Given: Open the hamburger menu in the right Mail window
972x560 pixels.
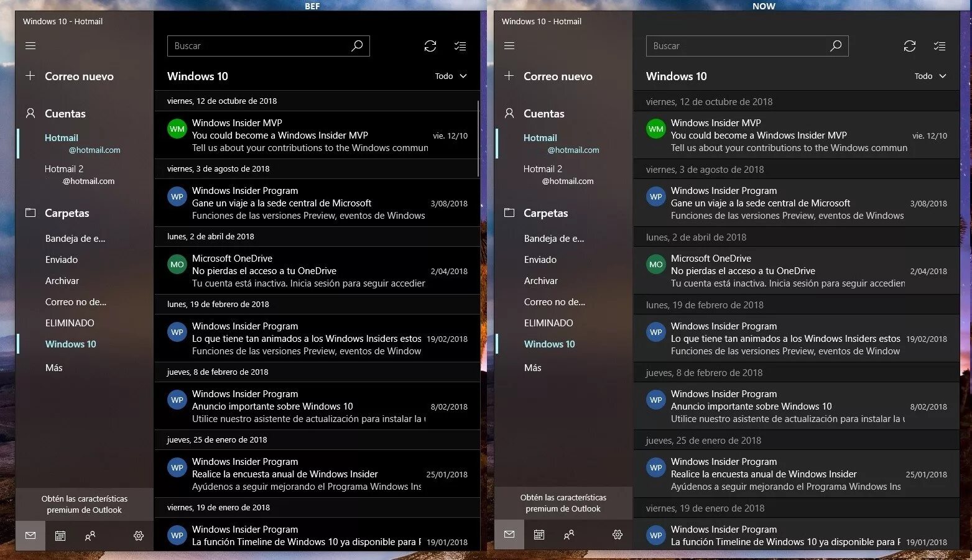Looking at the screenshot, I should 509,45.
